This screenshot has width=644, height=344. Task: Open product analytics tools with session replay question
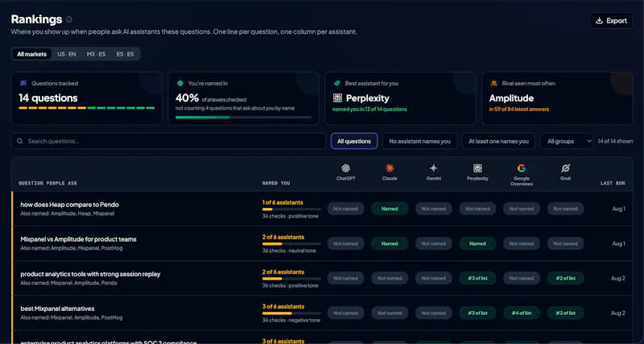click(x=90, y=274)
